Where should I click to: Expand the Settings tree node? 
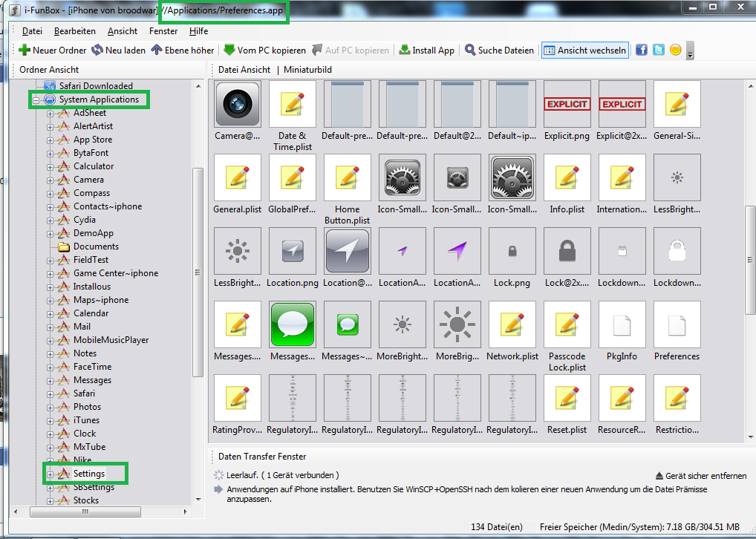(50, 474)
